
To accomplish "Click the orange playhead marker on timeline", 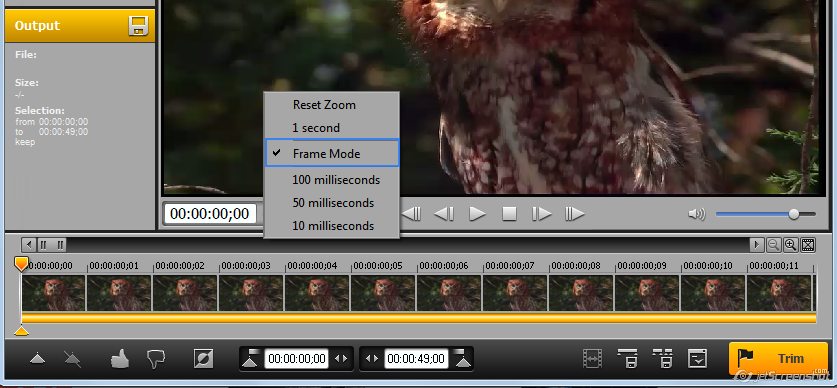I will pyautogui.click(x=21, y=264).
